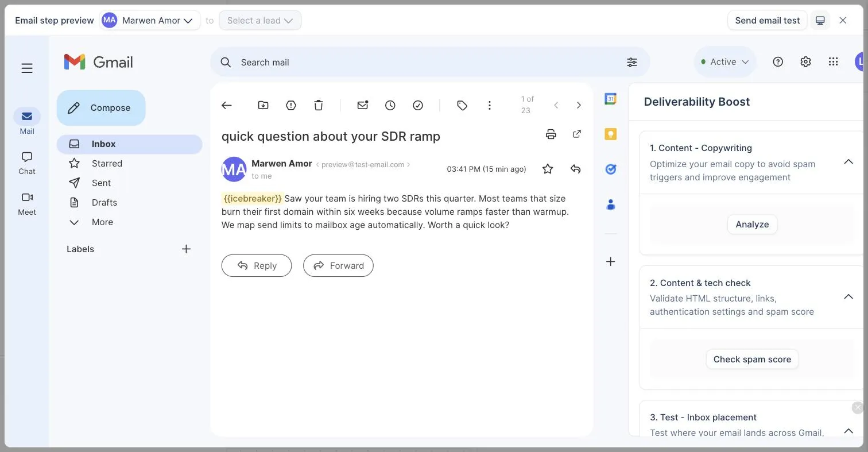
Task: Open the Gmail main menu hamburger icon
Action: click(x=27, y=68)
